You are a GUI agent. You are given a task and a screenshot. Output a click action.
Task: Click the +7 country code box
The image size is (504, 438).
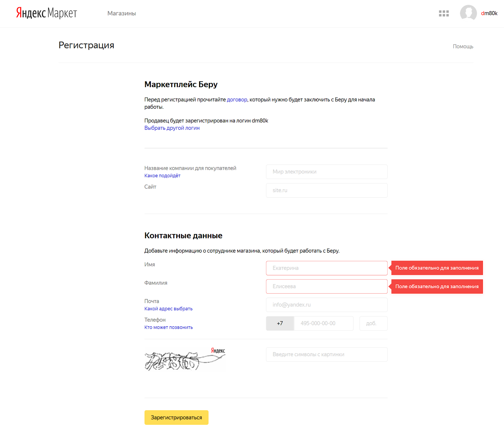(280, 323)
